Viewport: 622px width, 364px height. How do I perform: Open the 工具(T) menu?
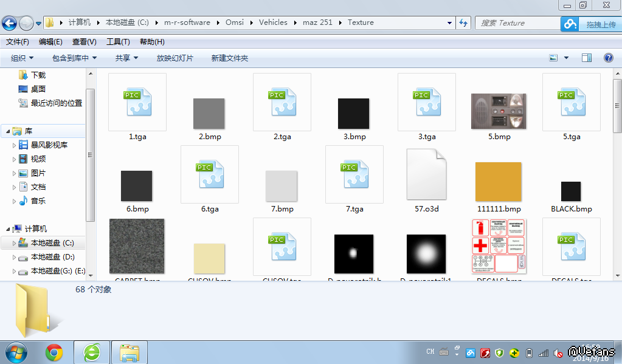[118, 42]
